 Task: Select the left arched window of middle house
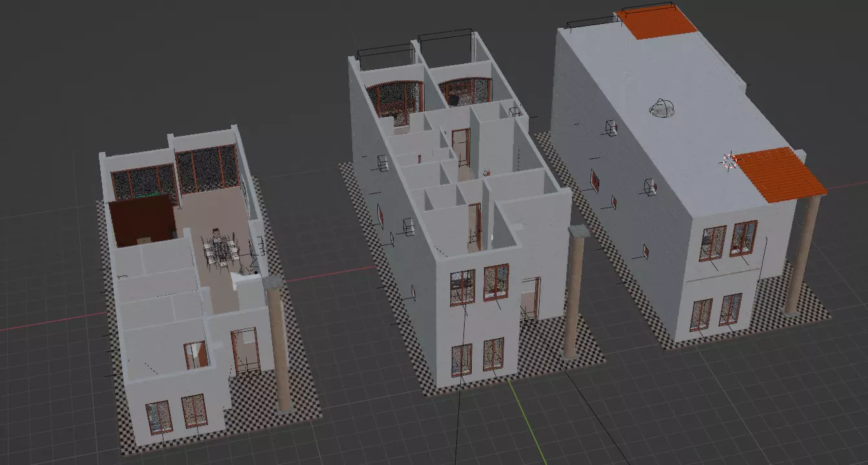click(x=394, y=102)
